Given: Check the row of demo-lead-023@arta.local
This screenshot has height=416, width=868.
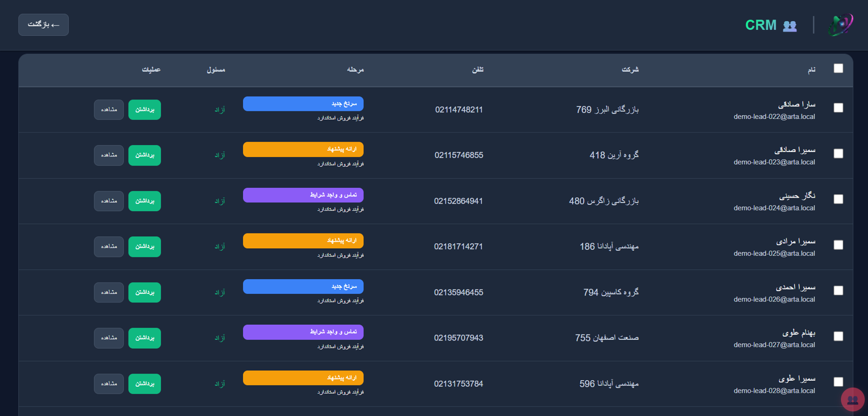Looking at the screenshot, I should (838, 154).
